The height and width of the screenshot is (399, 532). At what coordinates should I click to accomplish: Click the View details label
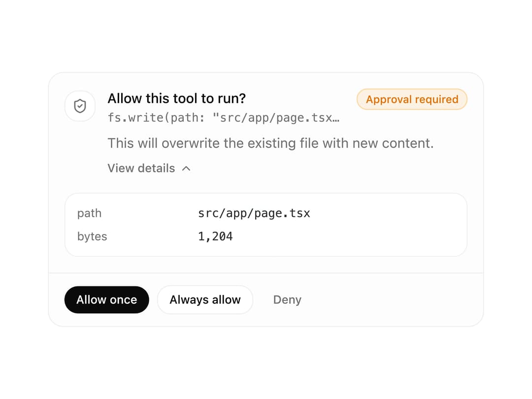(141, 168)
